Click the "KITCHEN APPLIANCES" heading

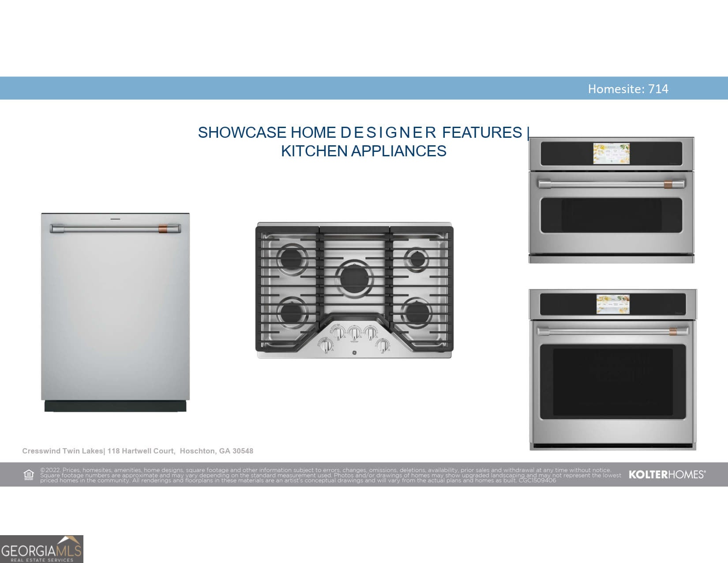[364, 151]
